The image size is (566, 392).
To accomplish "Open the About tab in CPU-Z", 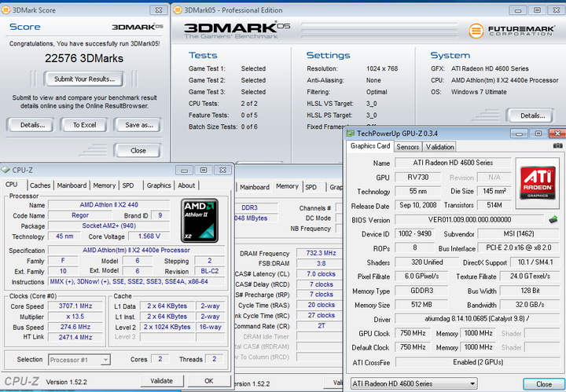I will pos(186,185).
